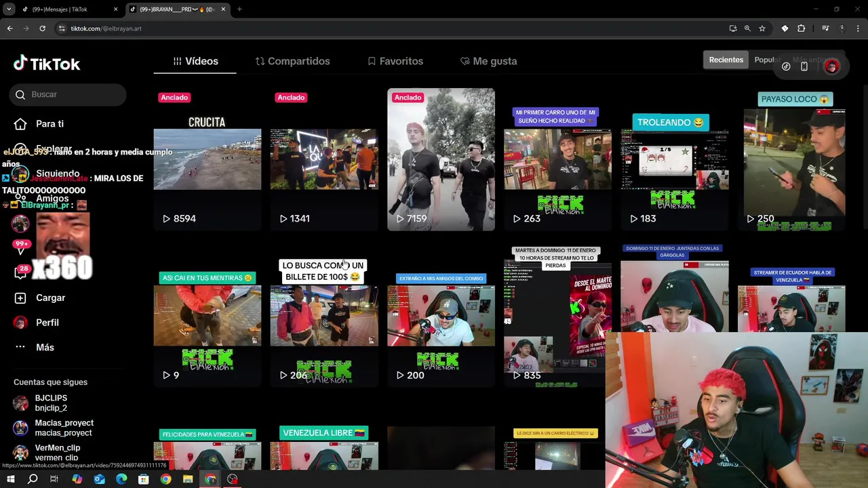Open the VENEZUELA LIBRE video
Screen dimensions: 868x488
tap(324, 447)
